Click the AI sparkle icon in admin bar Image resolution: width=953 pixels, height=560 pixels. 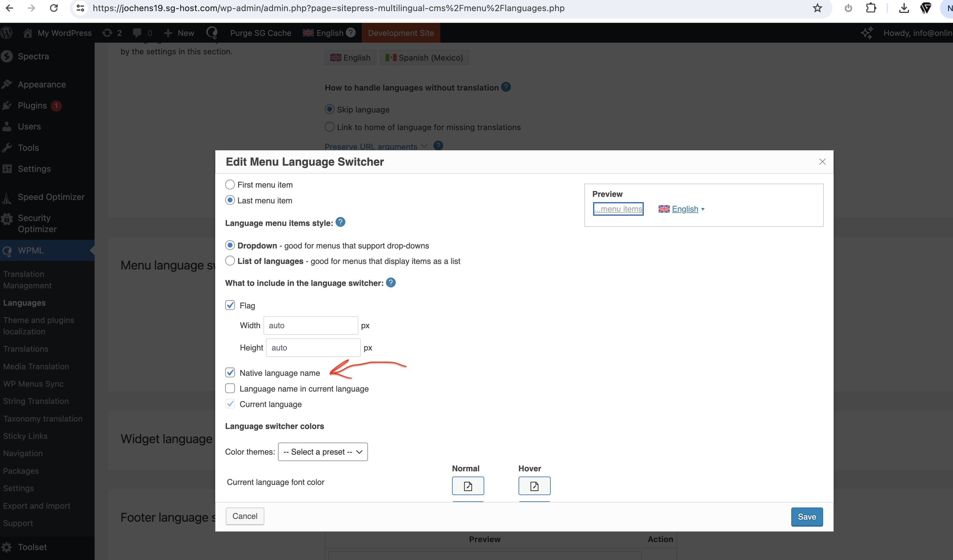[x=867, y=33]
